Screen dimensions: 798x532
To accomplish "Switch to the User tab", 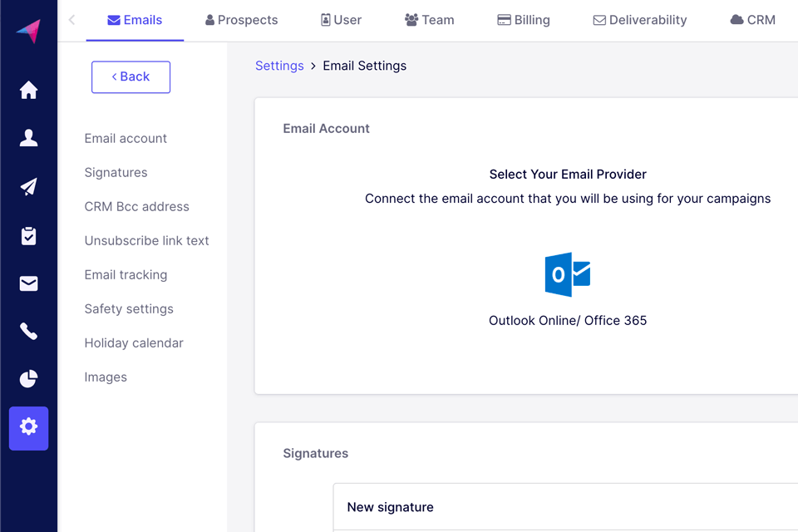I will [341, 20].
